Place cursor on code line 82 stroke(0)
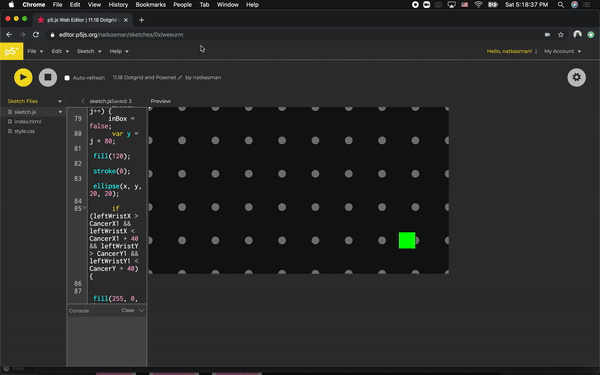 112,171
